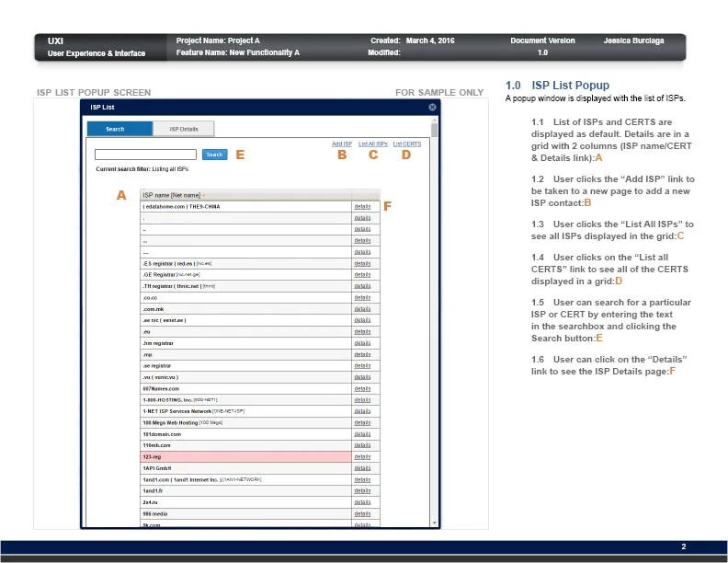This screenshot has width=728, height=563.
Task: Click the popup scrollbar up arrow
Action: [x=435, y=120]
